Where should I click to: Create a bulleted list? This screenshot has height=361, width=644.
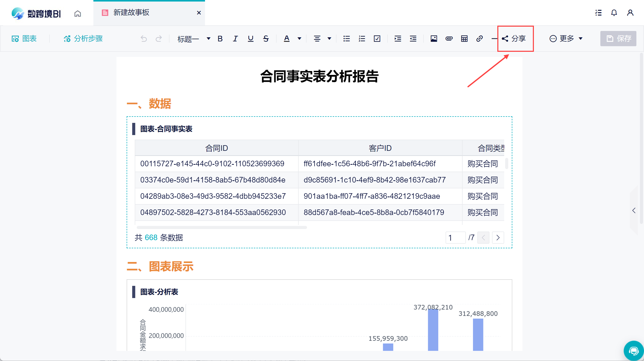click(x=346, y=39)
